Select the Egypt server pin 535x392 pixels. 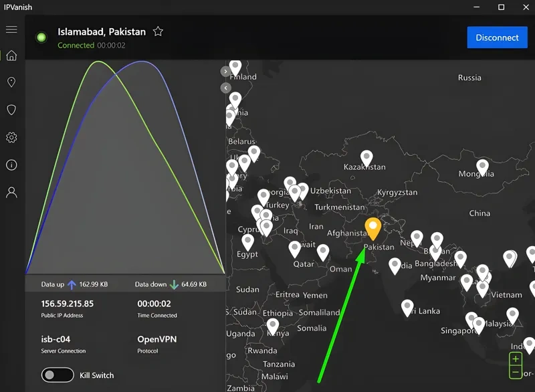[247, 242]
